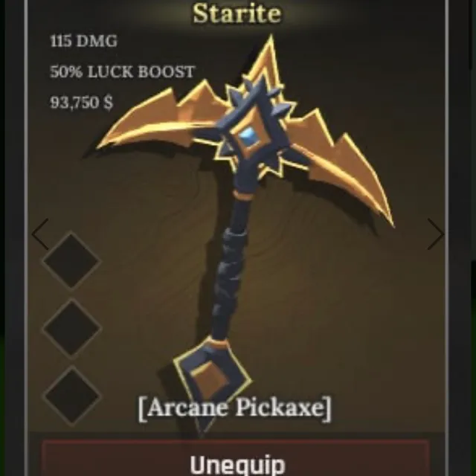Go to previous pickaxe with left arrow

(40, 234)
